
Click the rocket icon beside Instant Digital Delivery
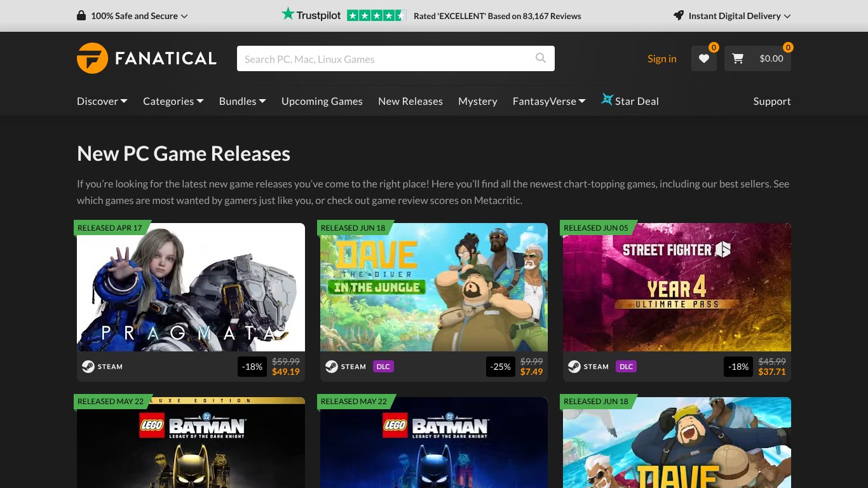679,16
